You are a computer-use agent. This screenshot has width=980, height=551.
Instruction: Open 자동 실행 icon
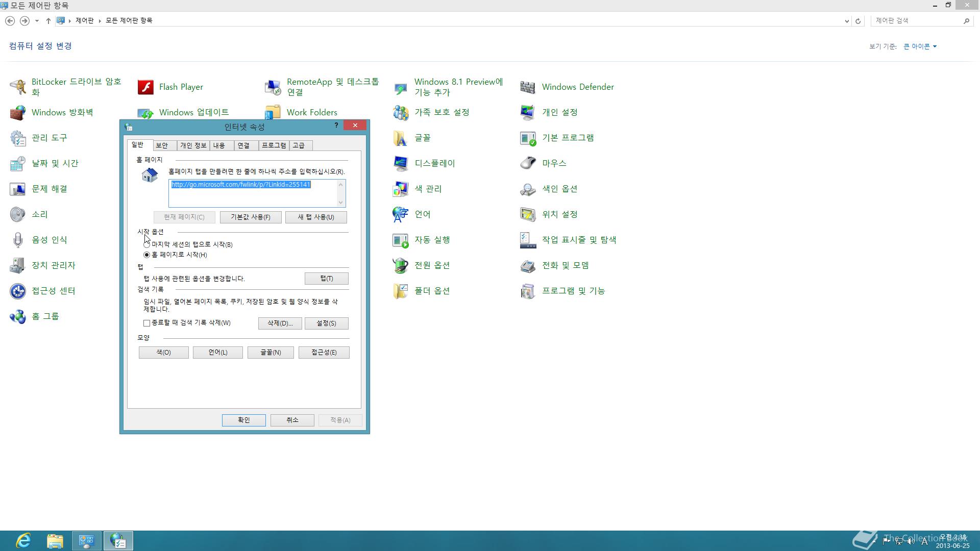coord(400,240)
